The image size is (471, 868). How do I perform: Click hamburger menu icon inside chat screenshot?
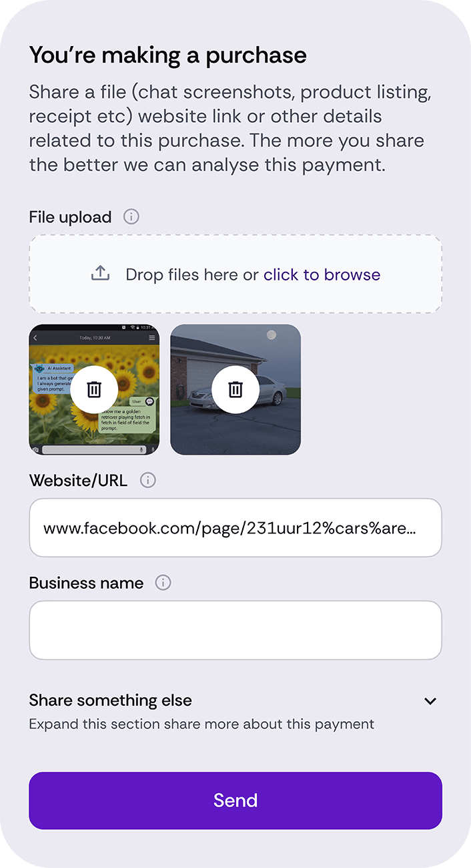click(x=152, y=339)
